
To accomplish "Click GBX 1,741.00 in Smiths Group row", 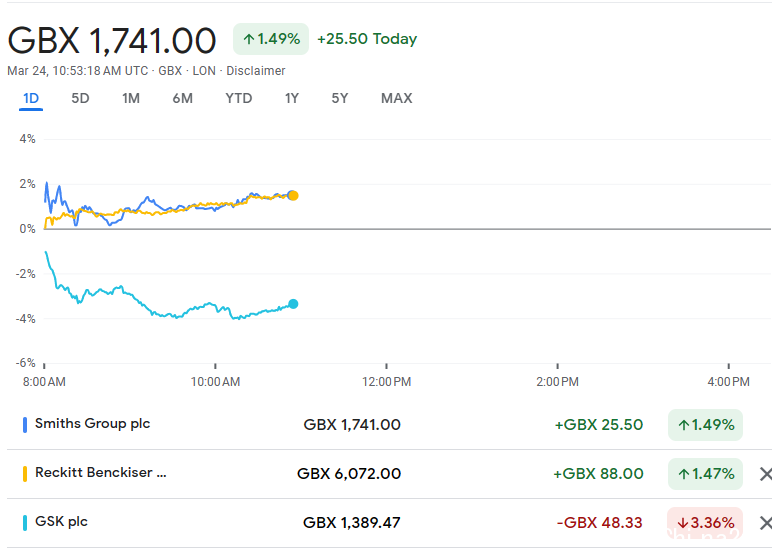I will point(352,424).
